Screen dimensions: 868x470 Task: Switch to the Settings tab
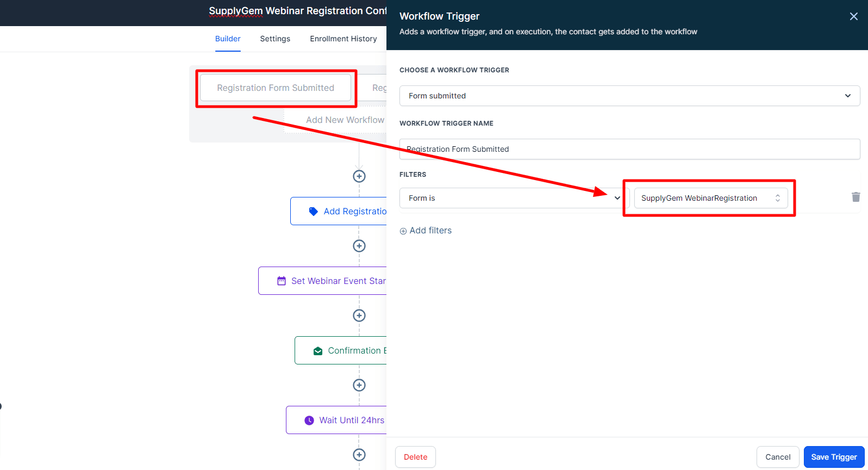(x=275, y=39)
